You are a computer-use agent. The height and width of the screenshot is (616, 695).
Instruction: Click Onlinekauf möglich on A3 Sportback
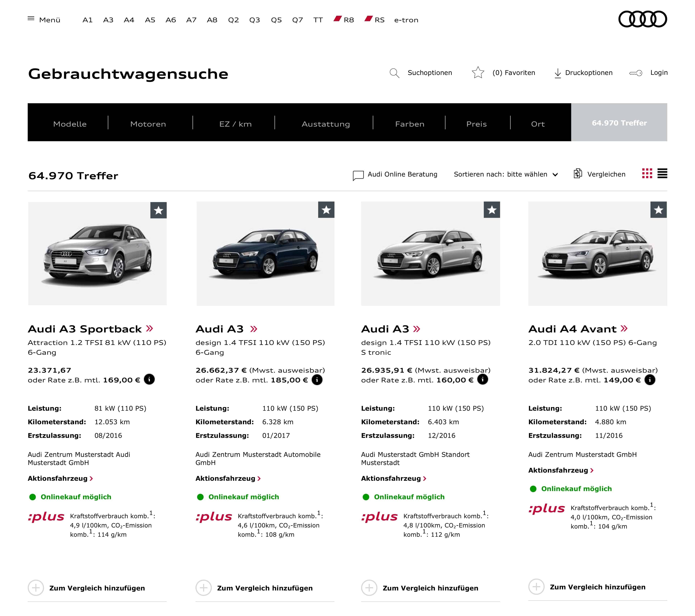click(76, 497)
